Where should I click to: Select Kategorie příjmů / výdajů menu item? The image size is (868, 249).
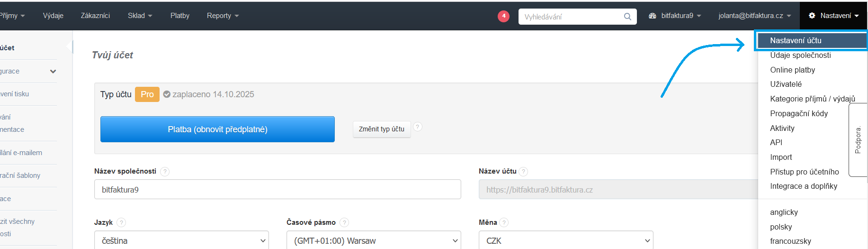813,99
